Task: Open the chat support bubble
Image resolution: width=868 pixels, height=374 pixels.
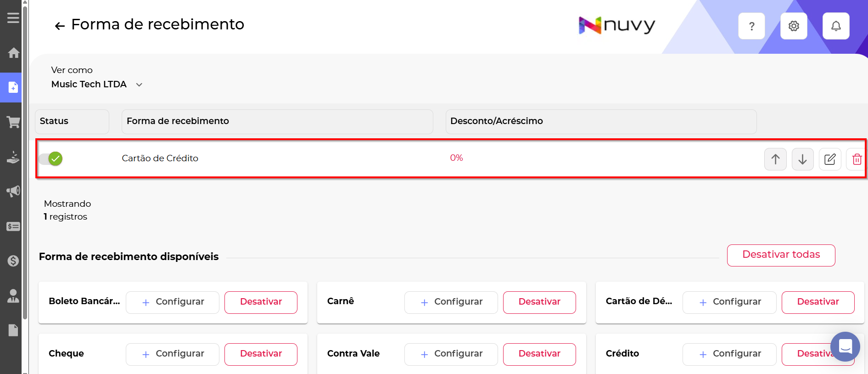Action: [x=845, y=346]
